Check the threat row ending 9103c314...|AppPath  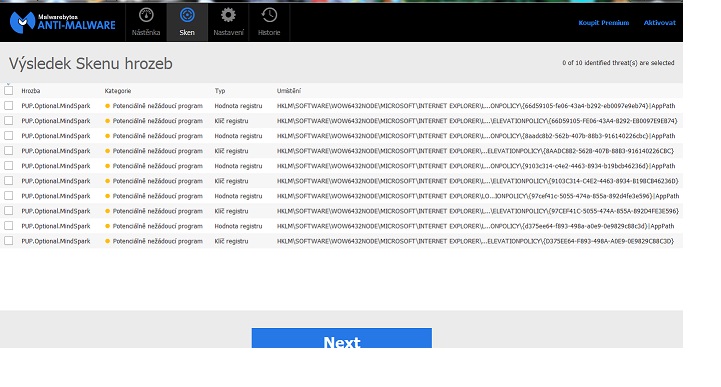9,165
